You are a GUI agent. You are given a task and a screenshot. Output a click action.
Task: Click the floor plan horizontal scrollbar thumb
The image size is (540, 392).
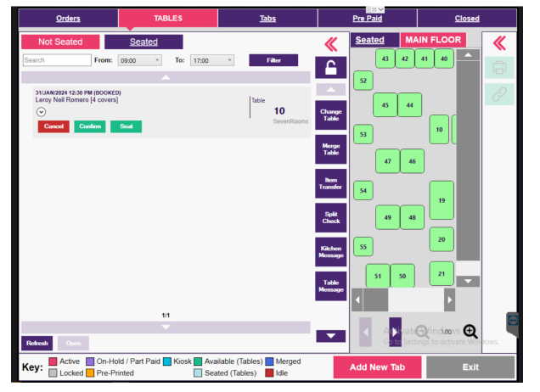coord(376,300)
